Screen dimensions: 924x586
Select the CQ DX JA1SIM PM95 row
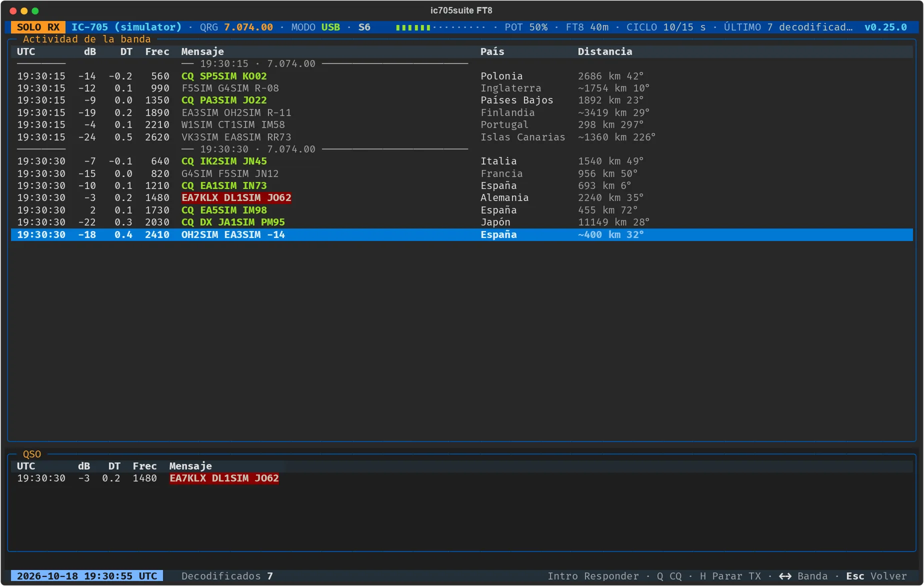coord(462,222)
